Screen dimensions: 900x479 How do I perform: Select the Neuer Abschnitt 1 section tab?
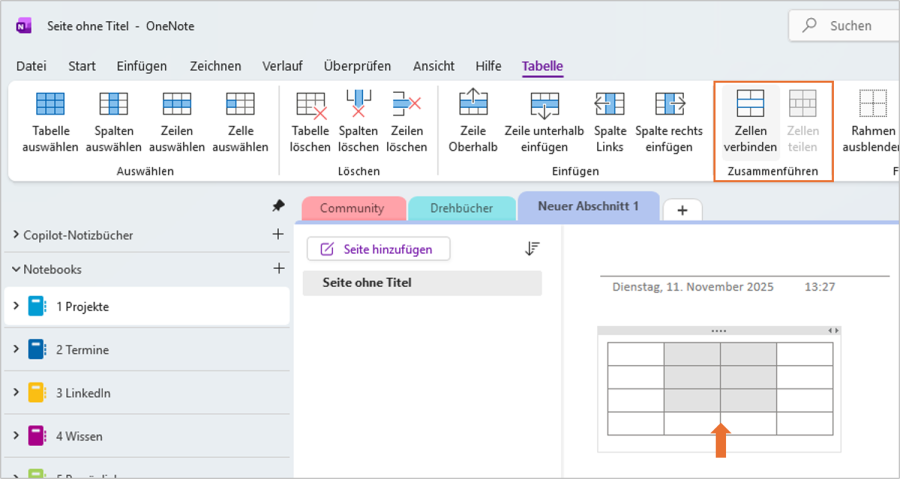coord(588,206)
